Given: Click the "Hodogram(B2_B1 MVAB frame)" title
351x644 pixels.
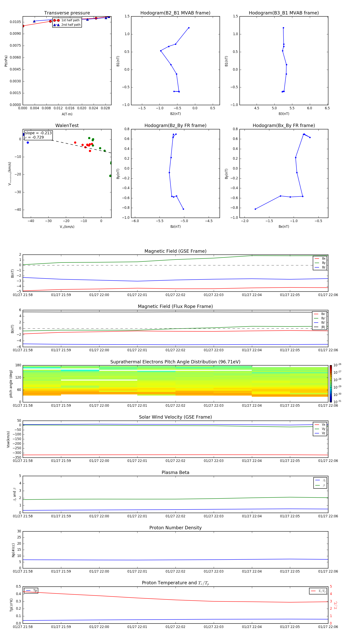Looking at the screenshot, I should tap(175, 13).
